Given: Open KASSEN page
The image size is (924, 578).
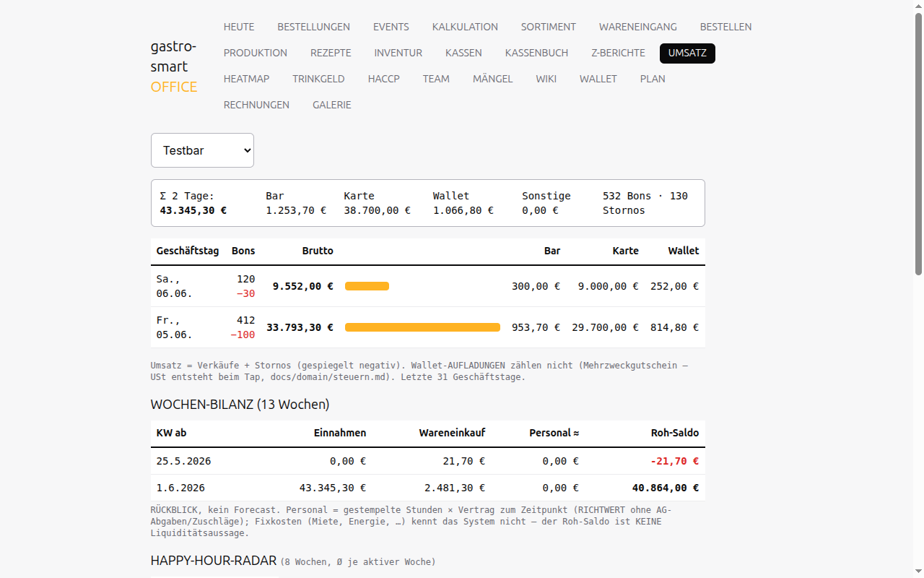Looking at the screenshot, I should [463, 53].
